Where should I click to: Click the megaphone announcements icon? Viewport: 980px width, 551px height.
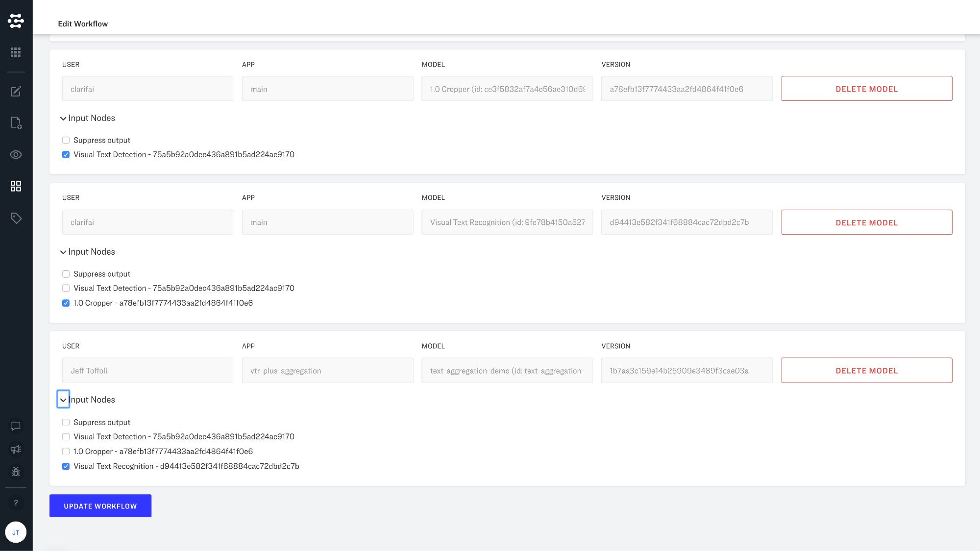(16, 449)
